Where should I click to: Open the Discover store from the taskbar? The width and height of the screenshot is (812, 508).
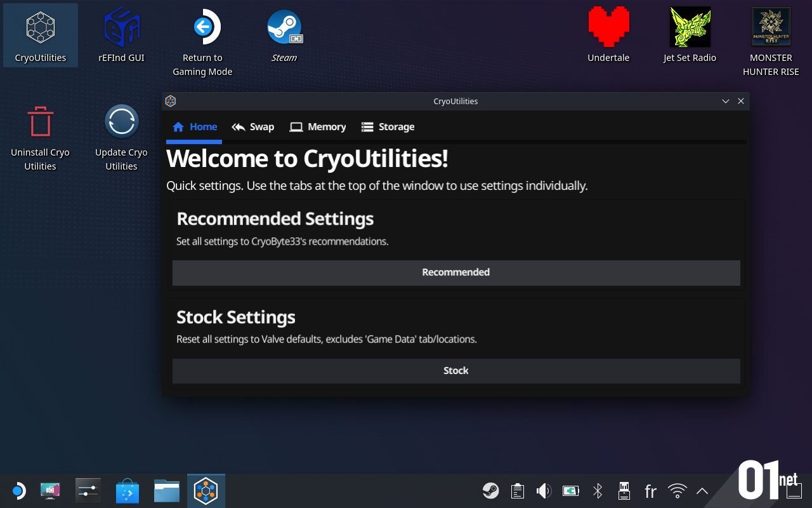[128, 491]
